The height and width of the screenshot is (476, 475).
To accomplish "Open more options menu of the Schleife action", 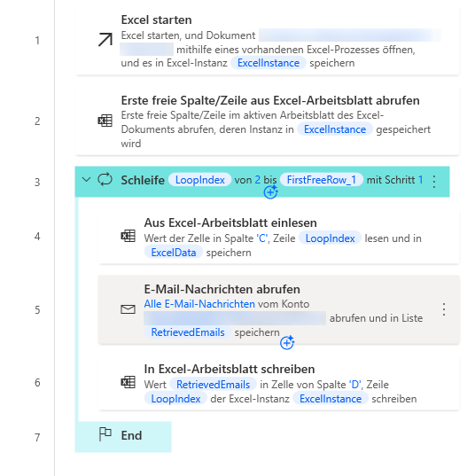I will 434,182.
